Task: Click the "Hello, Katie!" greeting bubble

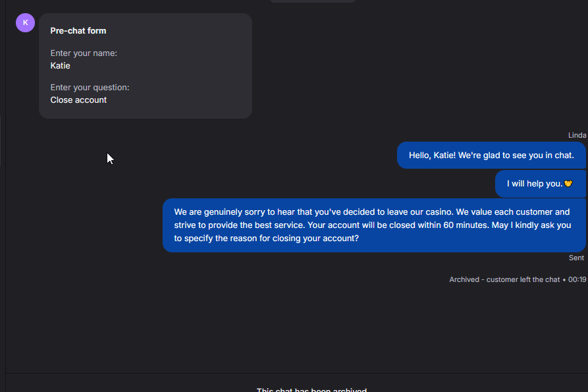Action: pyautogui.click(x=491, y=155)
